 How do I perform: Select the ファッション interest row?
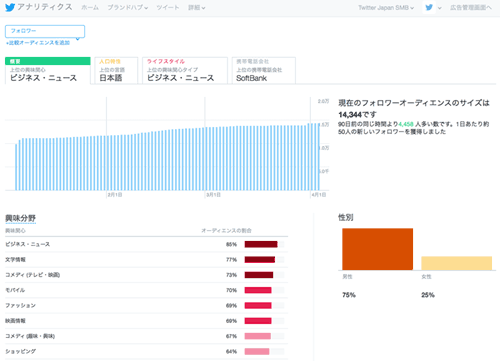click(146, 306)
